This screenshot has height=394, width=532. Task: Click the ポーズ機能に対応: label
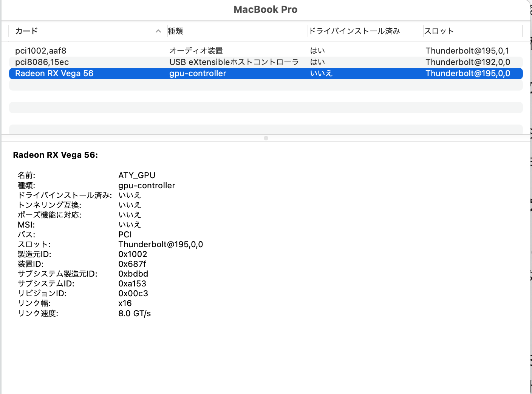[x=49, y=215]
